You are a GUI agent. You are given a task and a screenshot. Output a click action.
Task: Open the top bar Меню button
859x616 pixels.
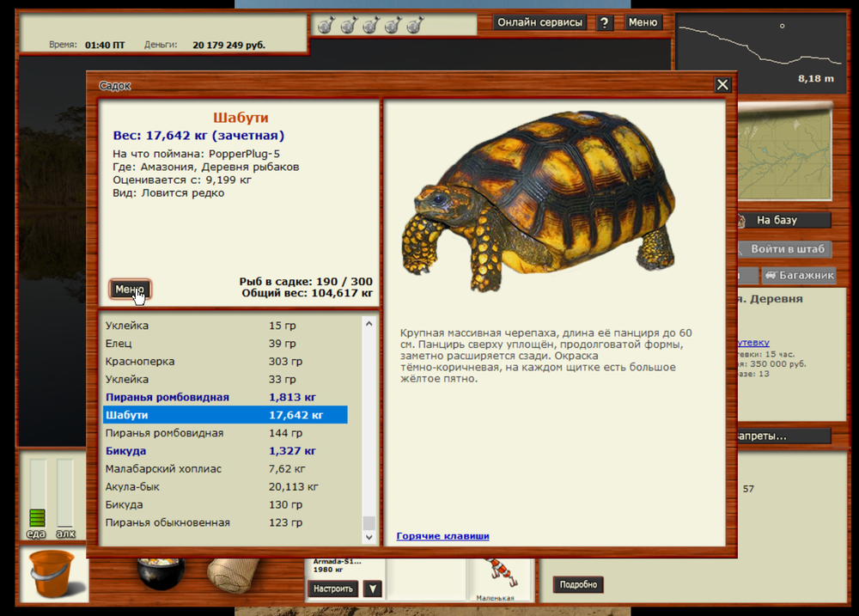(x=643, y=23)
